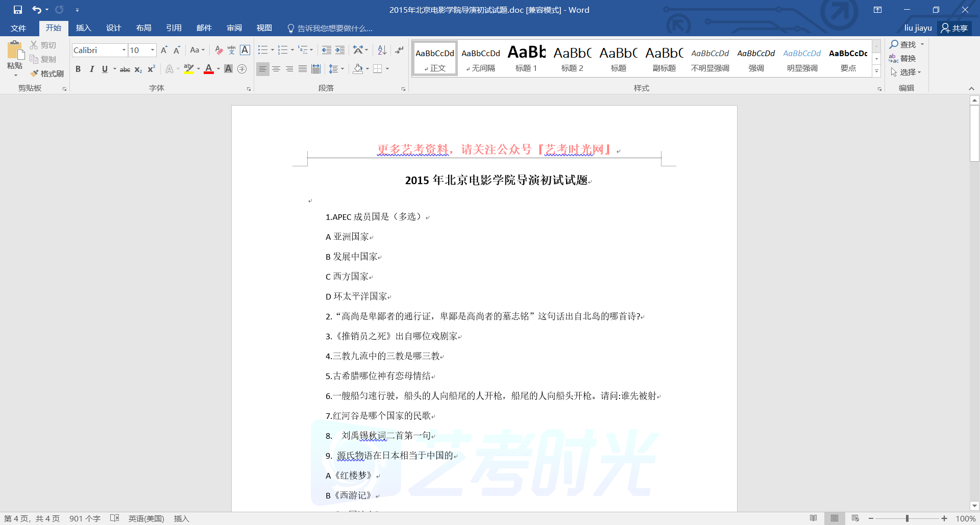The height and width of the screenshot is (525, 980).
Task: Expand the line spacing dropdown arrow
Action: (342, 69)
